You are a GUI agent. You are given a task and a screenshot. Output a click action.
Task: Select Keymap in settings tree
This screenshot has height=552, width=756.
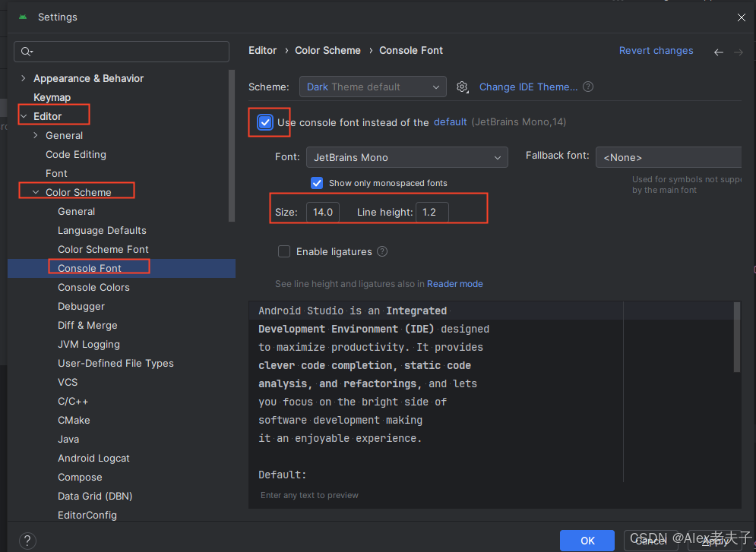pos(52,97)
